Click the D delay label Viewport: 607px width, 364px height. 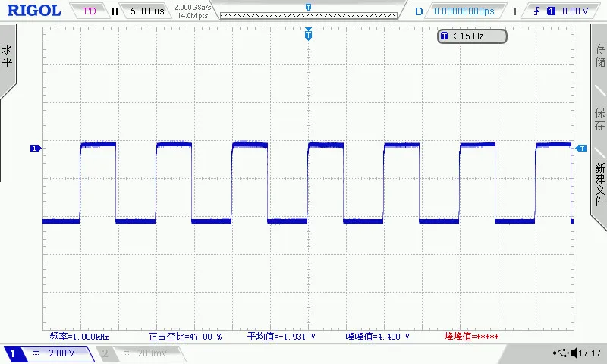(x=419, y=11)
